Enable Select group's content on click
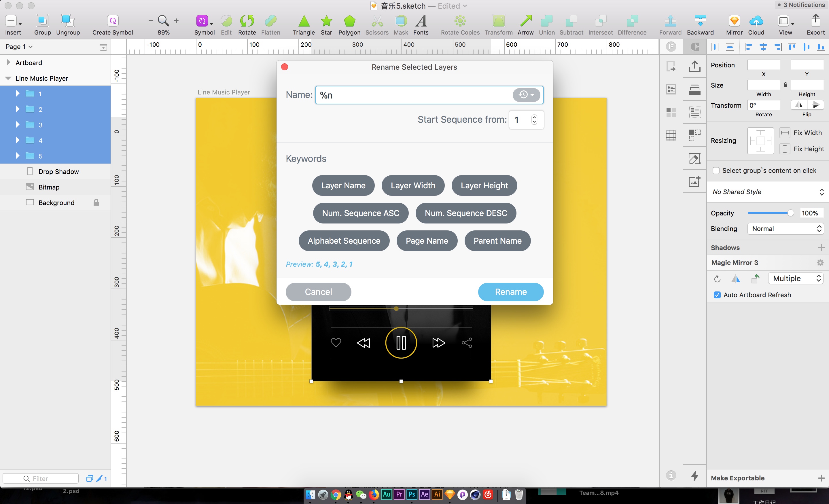Screen dimensions: 829x504 point(716,170)
